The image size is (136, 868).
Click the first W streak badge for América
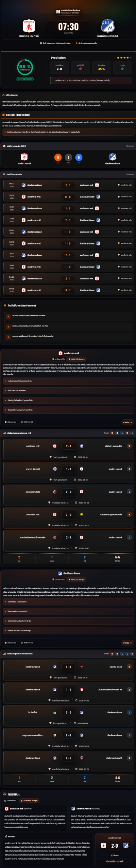point(112,433)
